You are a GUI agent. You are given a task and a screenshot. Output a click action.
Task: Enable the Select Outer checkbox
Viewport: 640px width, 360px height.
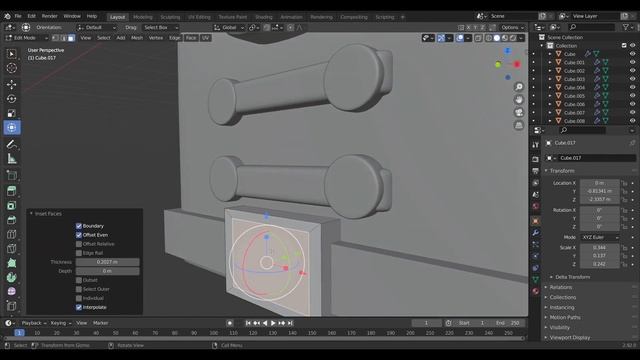click(x=79, y=289)
